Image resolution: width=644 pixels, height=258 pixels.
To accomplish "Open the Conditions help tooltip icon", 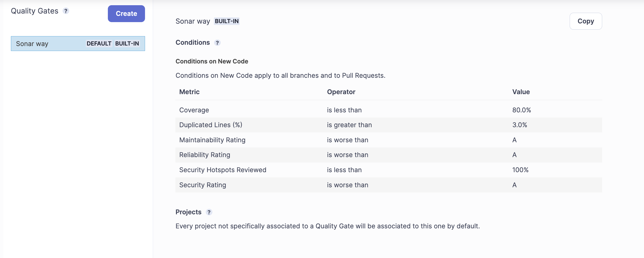I will tap(217, 43).
